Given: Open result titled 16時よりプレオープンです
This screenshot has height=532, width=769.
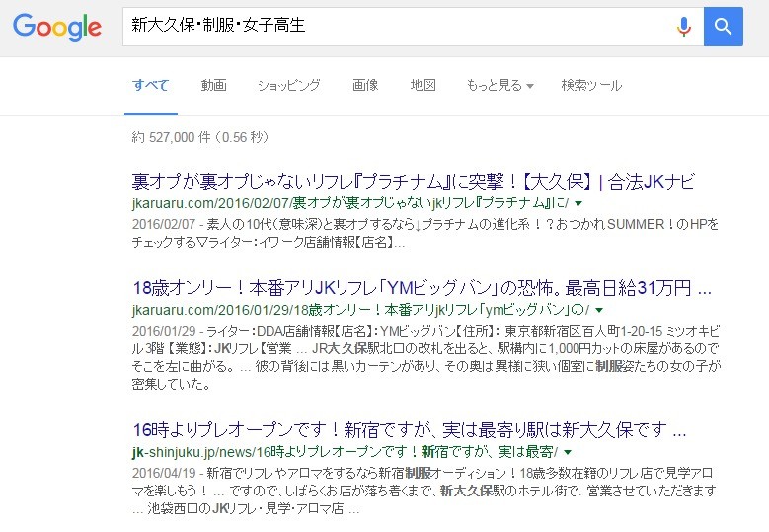Looking at the screenshot, I should click(x=410, y=430).
